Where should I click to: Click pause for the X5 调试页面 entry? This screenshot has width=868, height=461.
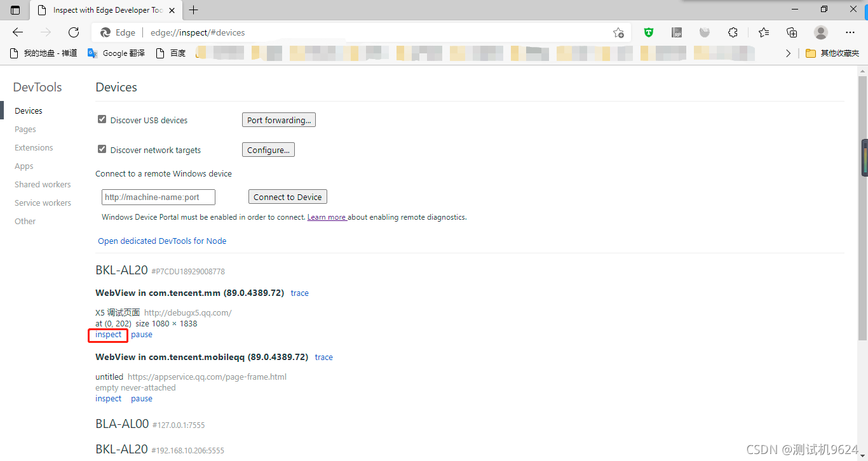[142, 335]
